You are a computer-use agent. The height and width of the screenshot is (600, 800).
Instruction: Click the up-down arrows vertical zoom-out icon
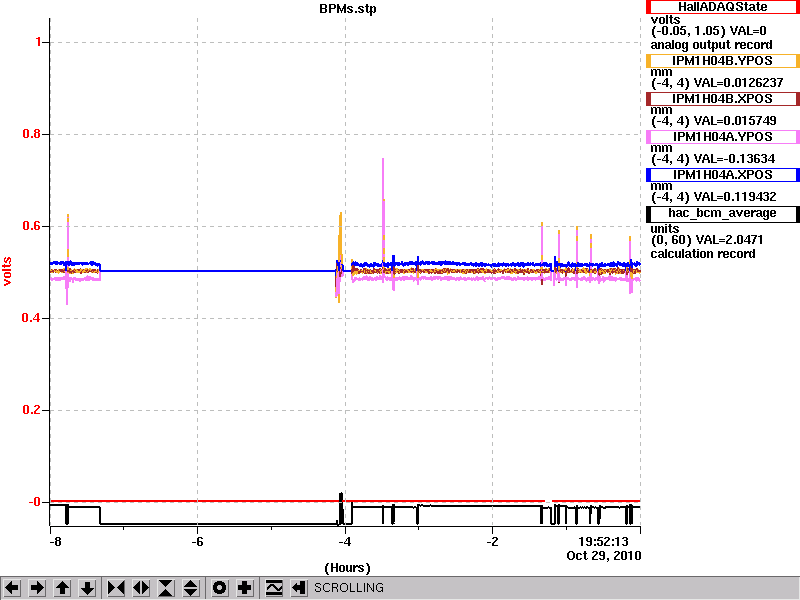191,588
